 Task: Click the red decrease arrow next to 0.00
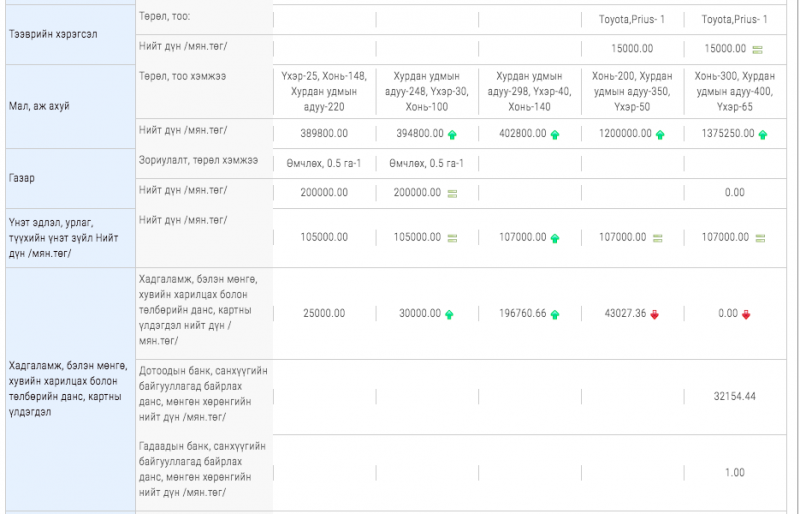click(x=746, y=314)
